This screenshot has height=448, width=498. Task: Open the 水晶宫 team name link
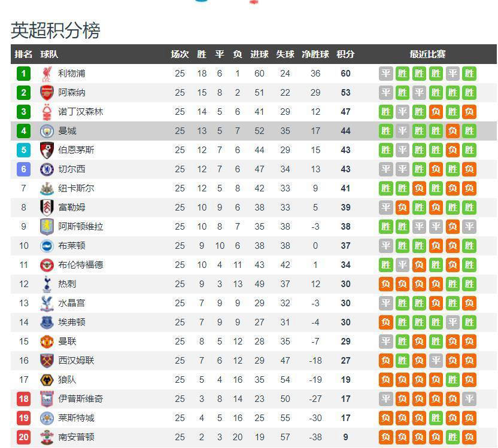point(72,303)
